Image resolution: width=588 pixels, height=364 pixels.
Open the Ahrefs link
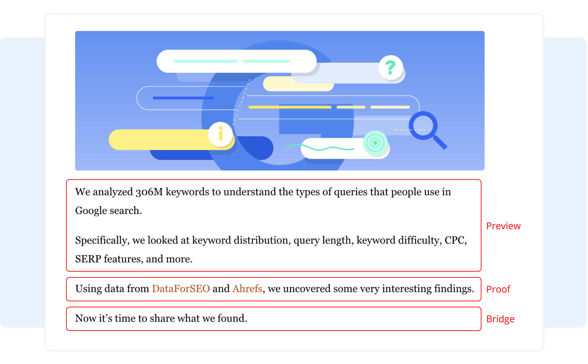(x=247, y=289)
